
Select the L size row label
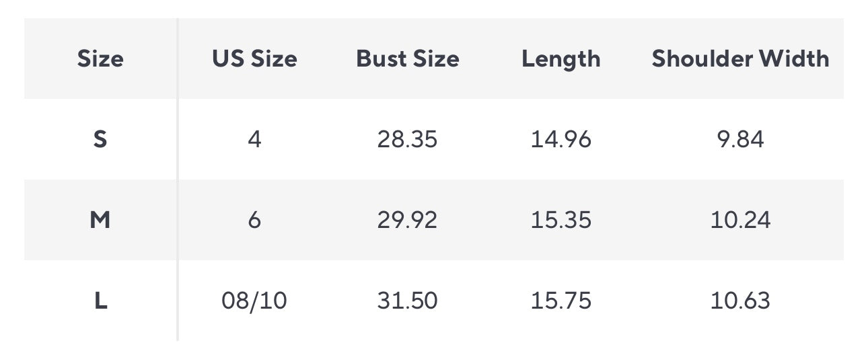[x=100, y=301]
